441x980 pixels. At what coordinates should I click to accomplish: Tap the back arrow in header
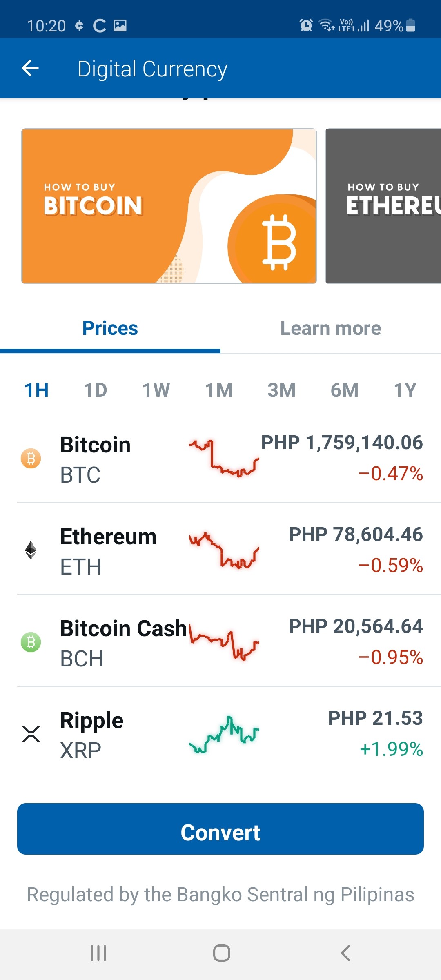pyautogui.click(x=30, y=68)
